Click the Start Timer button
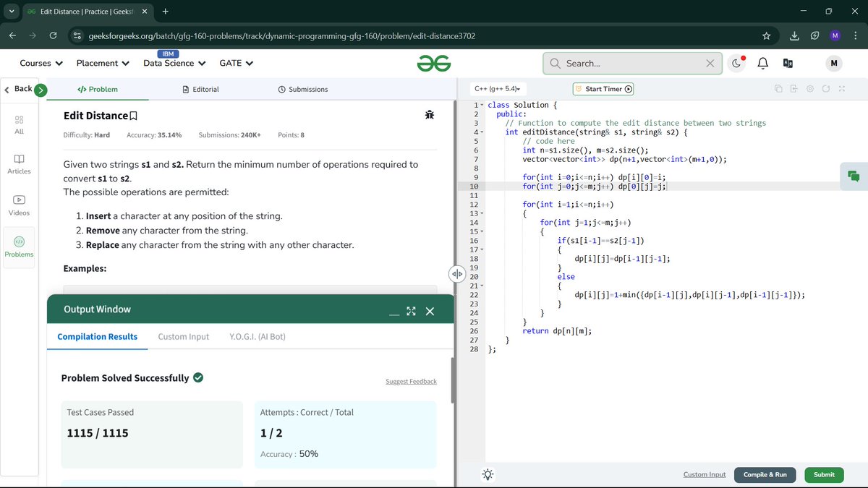 [603, 89]
